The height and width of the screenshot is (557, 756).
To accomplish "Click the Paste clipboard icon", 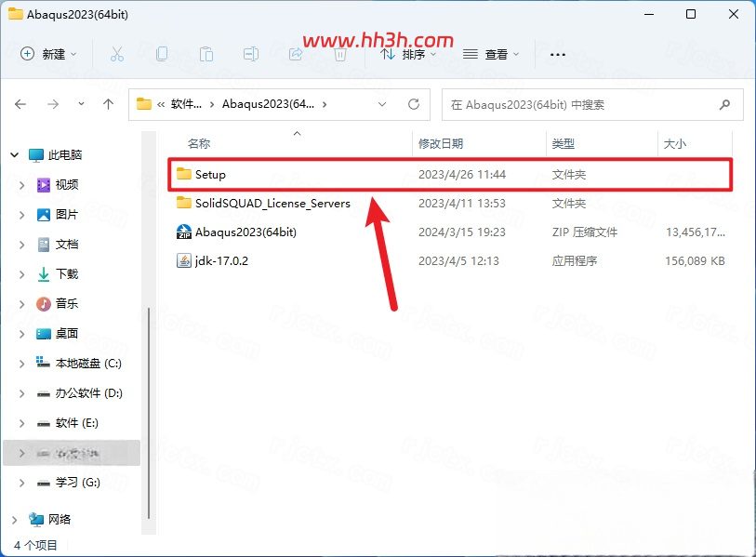I will coord(206,54).
